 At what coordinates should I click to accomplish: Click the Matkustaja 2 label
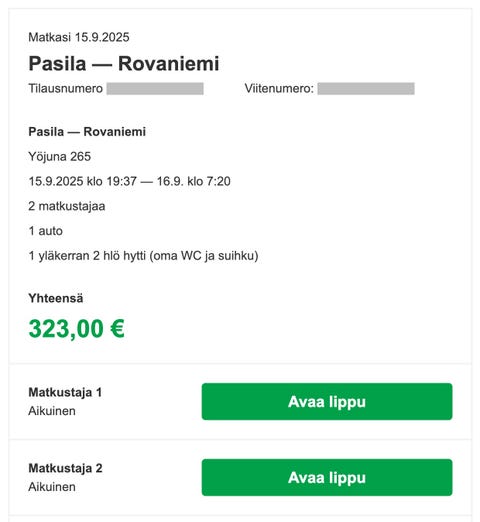(x=65, y=468)
